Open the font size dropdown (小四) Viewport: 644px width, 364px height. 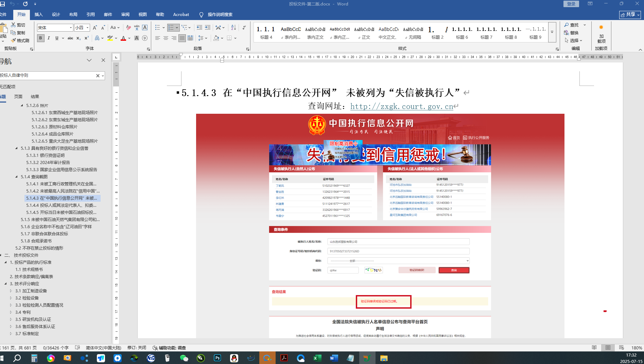pos(87,28)
